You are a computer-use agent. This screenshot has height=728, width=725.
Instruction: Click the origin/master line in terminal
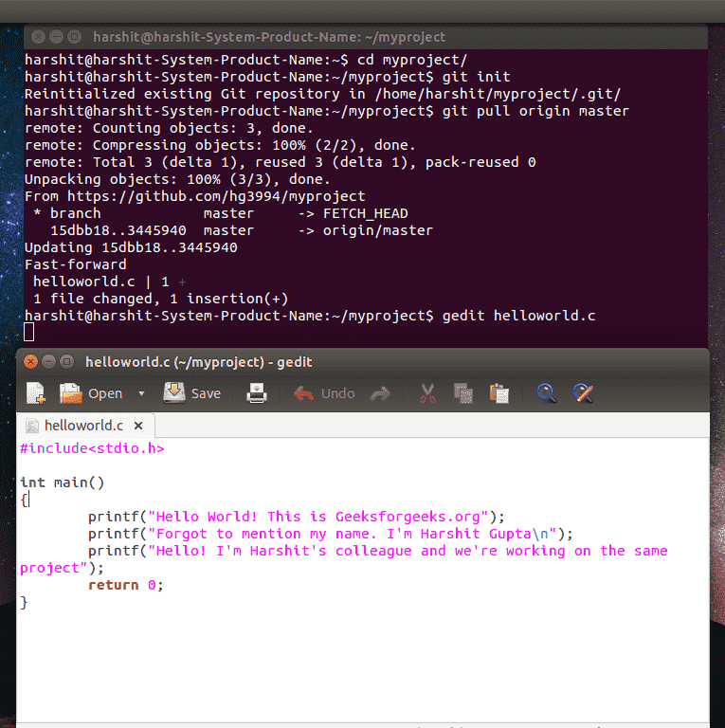242,230
